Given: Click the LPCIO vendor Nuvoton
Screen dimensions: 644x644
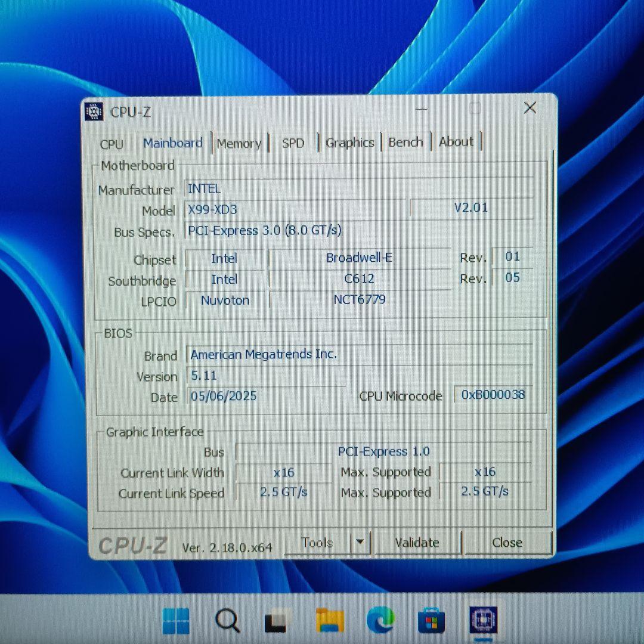Looking at the screenshot, I should point(225,300).
